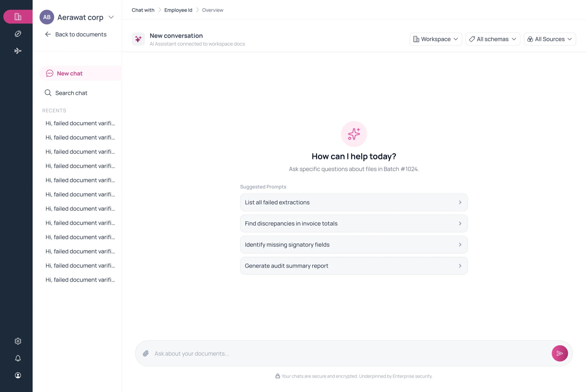Open user profile icon at bottom
The height and width of the screenshot is (392, 586).
click(x=18, y=375)
